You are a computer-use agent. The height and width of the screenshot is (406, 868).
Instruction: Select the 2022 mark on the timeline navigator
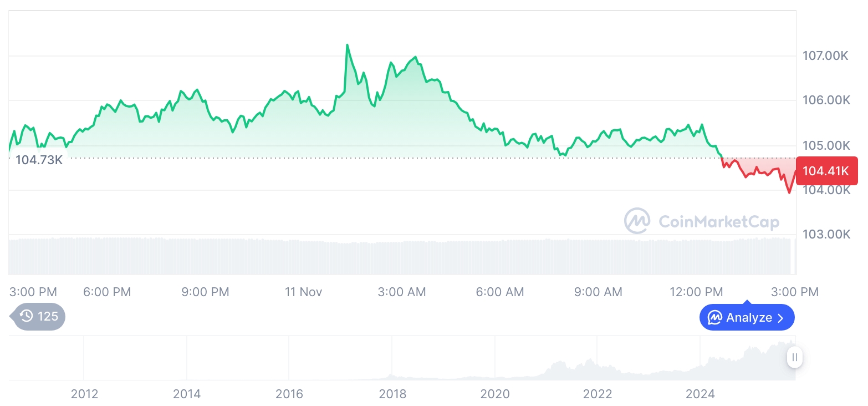598,394
